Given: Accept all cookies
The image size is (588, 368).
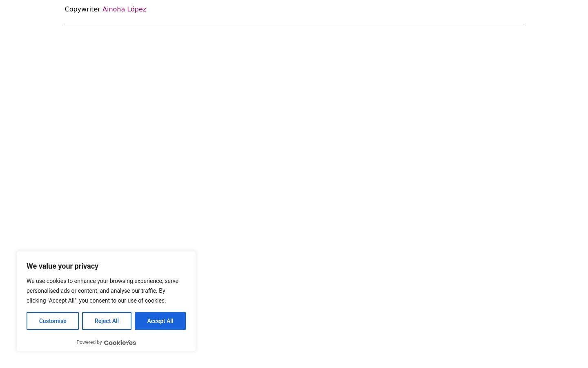Looking at the screenshot, I should [x=160, y=321].
